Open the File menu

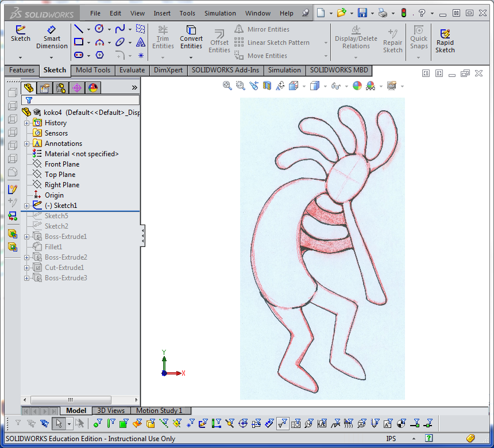[95, 13]
